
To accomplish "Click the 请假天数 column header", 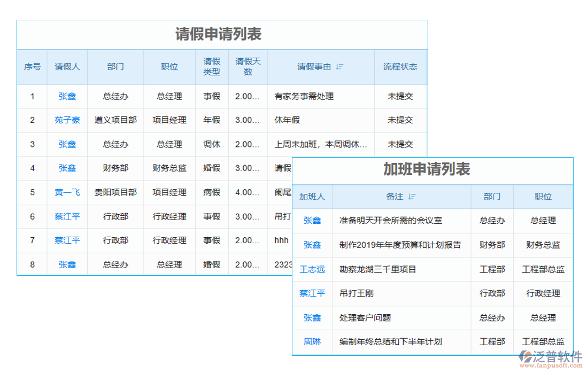I will tap(247, 66).
